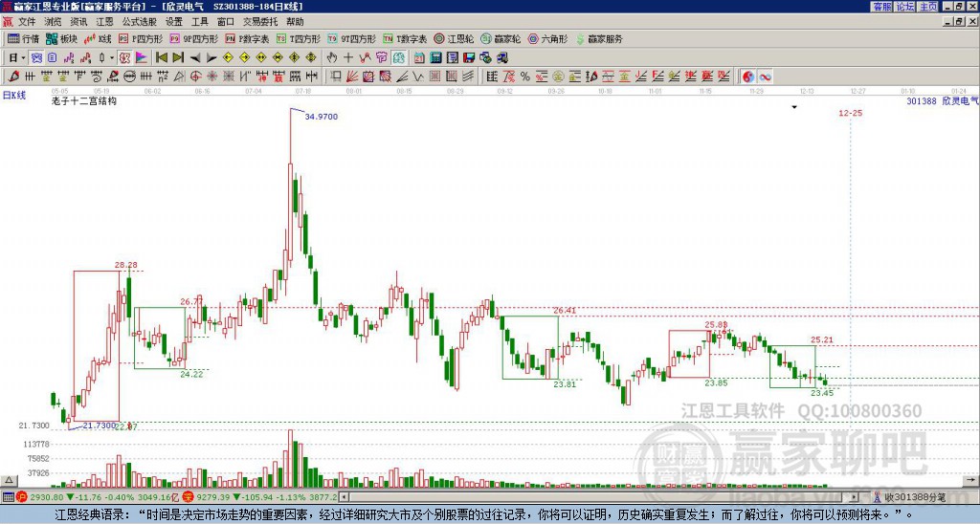Open the 六角形 hexagon tool
This screenshot has width=980, height=524.
click(548, 38)
